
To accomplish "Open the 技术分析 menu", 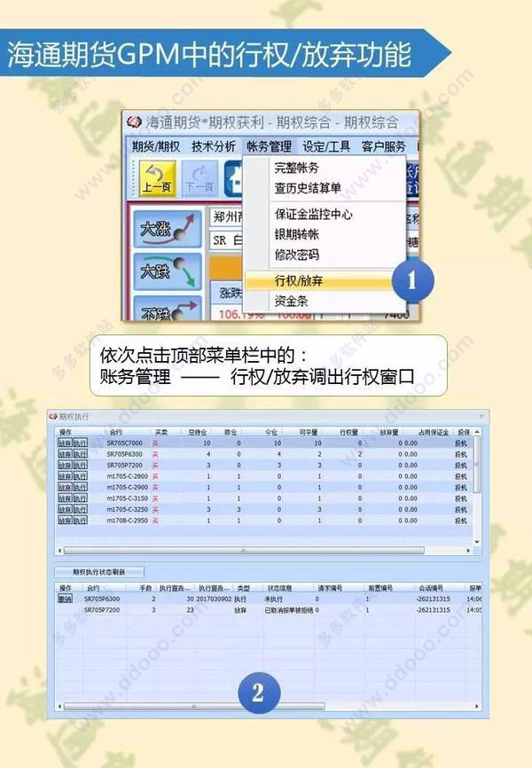I will [x=213, y=146].
